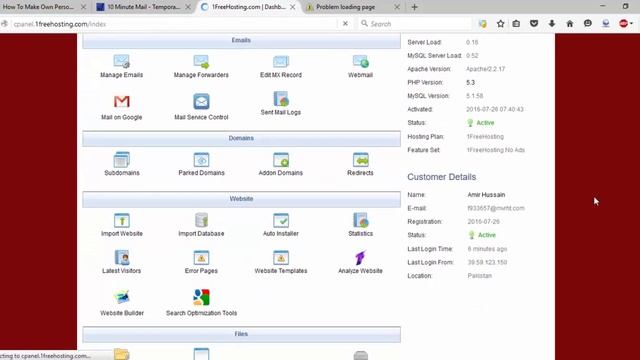Collapse the Files section header
Screen dimensions: 640x360
click(x=241, y=334)
